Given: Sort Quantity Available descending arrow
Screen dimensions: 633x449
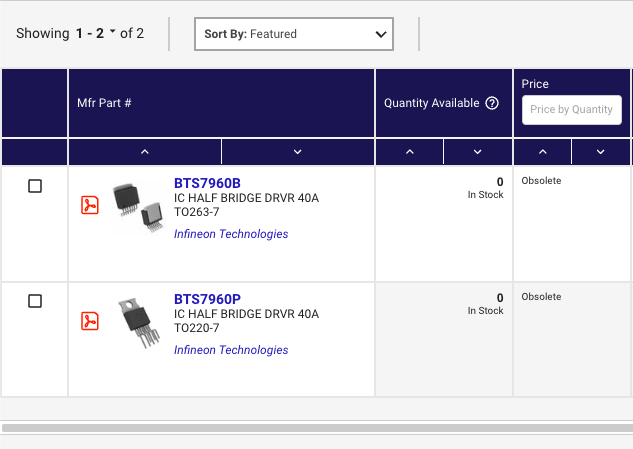Looking at the screenshot, I should 478,152.
